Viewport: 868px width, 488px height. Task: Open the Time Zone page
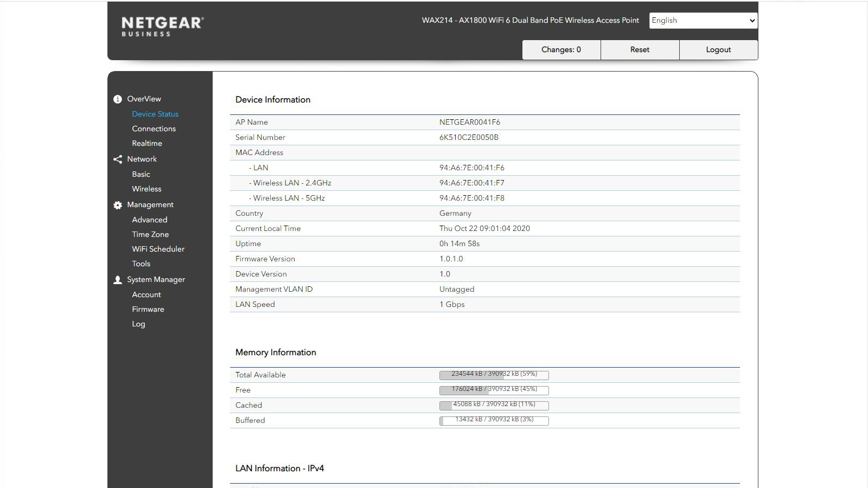tap(150, 235)
